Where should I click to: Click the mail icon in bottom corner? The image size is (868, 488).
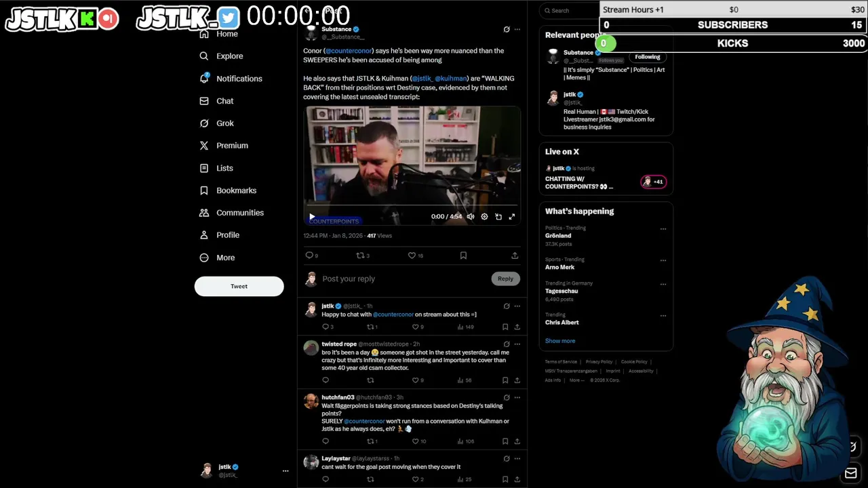coord(851,472)
